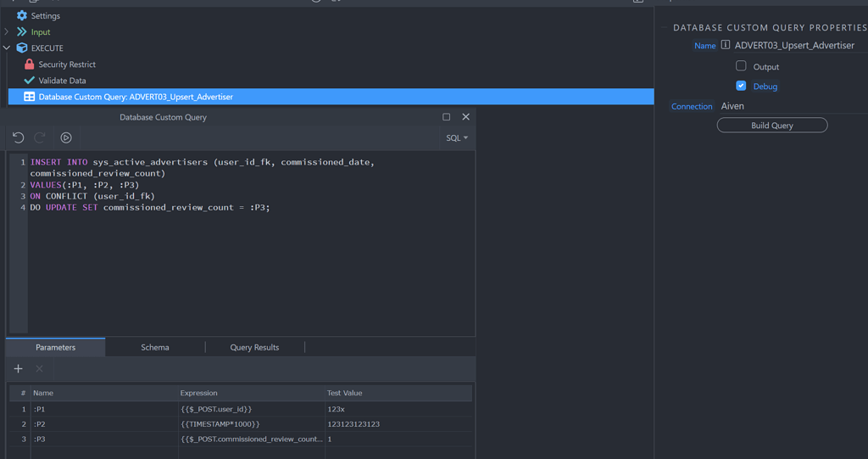The image size is (868, 459).
Task: Click the Build Query button
Action: click(772, 126)
